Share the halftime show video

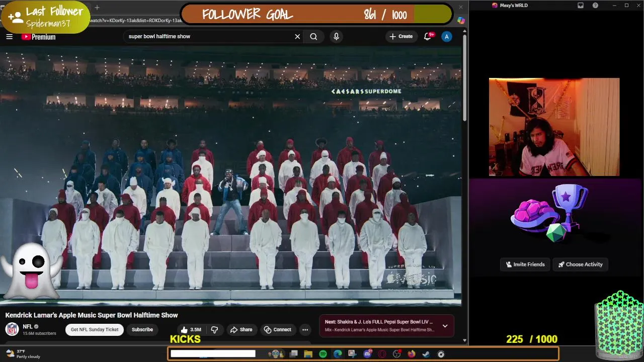tap(241, 329)
